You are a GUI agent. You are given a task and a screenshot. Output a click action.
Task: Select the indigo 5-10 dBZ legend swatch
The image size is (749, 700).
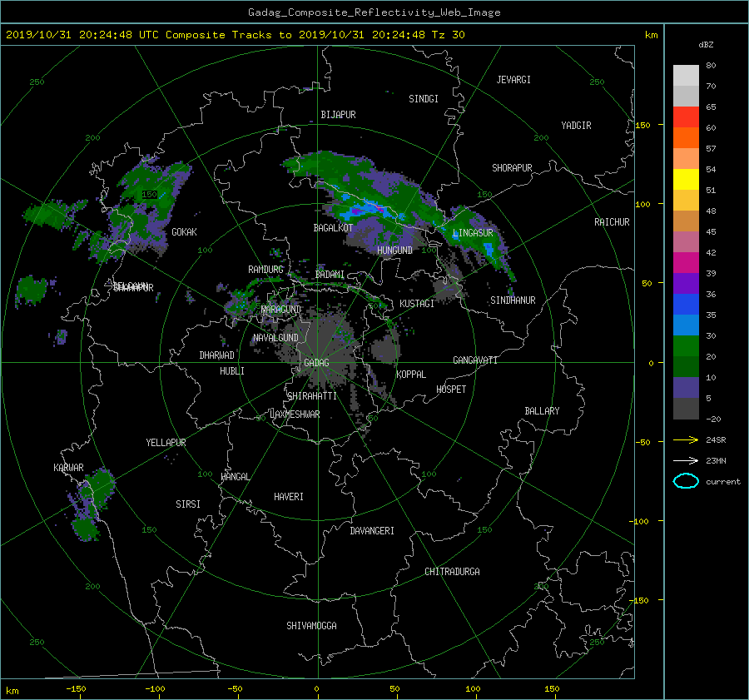686,388
